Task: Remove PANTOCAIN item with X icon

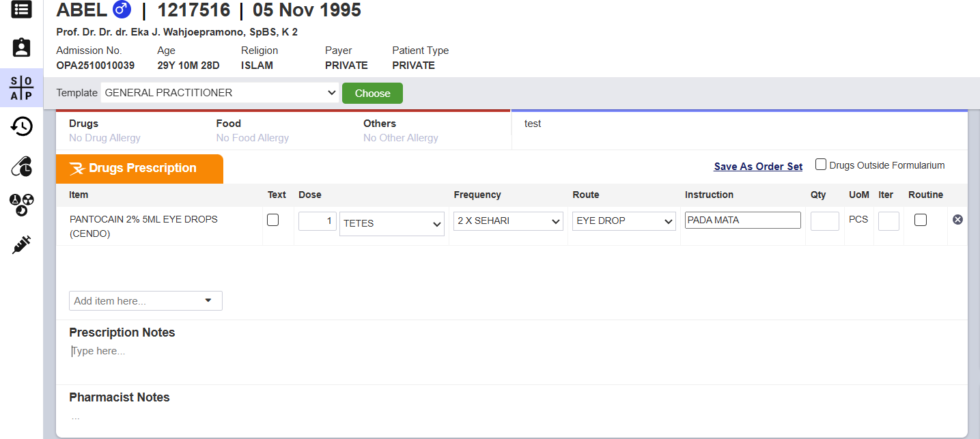Action: click(957, 220)
